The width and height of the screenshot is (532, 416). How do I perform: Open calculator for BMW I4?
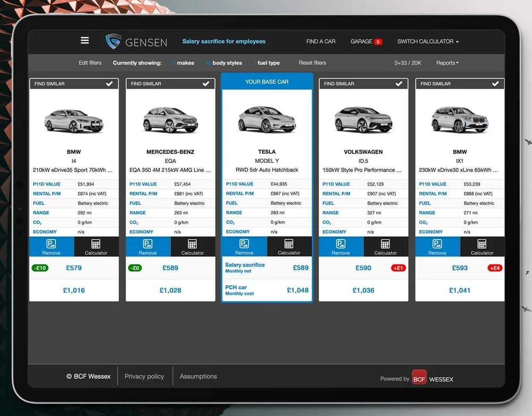(96, 247)
